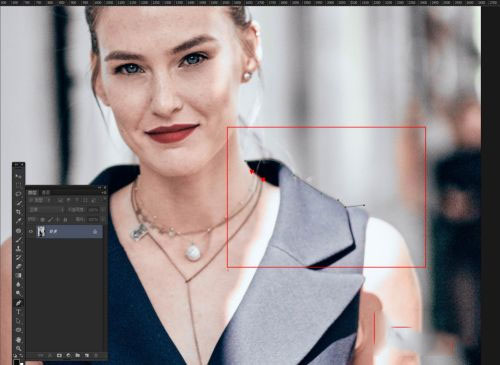The width and height of the screenshot is (500, 365).
Task: Filter layers by type layers icon
Action: pyautogui.click(x=77, y=200)
